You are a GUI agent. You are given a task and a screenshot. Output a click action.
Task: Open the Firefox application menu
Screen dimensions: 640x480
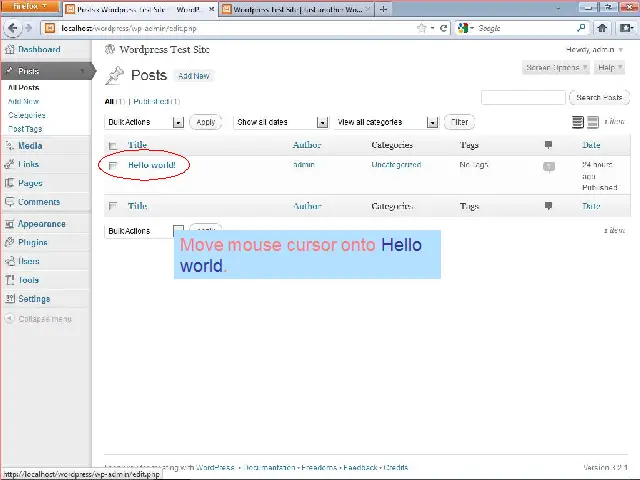[30, 6]
